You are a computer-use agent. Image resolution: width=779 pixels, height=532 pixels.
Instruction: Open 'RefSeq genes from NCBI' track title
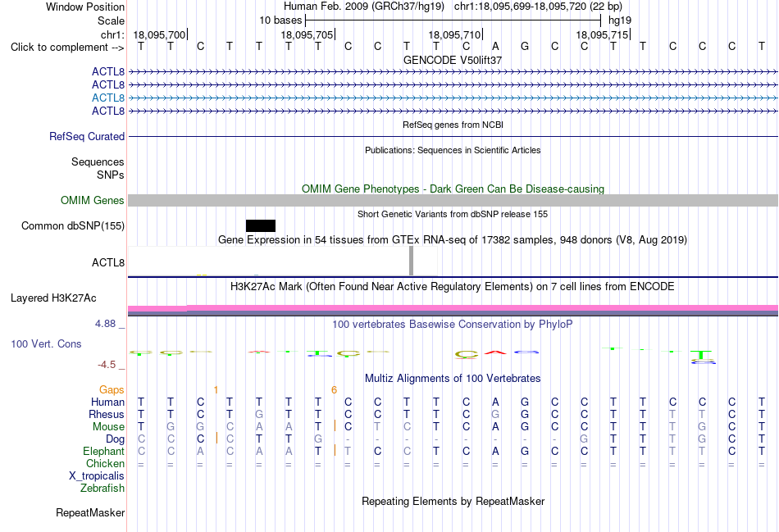tap(453, 125)
